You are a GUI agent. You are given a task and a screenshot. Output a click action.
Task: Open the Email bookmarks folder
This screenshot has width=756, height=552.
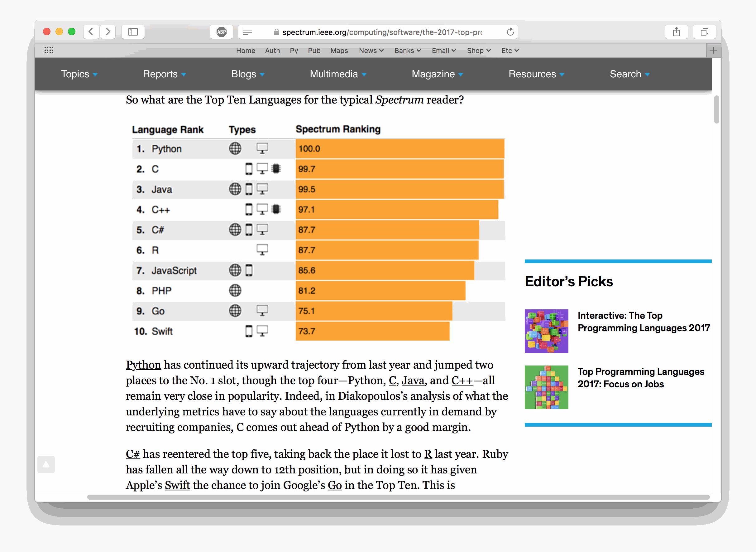444,51
